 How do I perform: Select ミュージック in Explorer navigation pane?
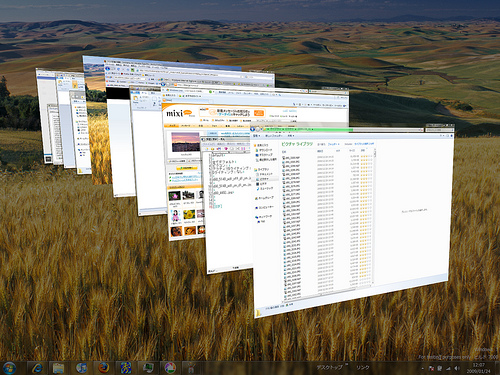[265, 188]
